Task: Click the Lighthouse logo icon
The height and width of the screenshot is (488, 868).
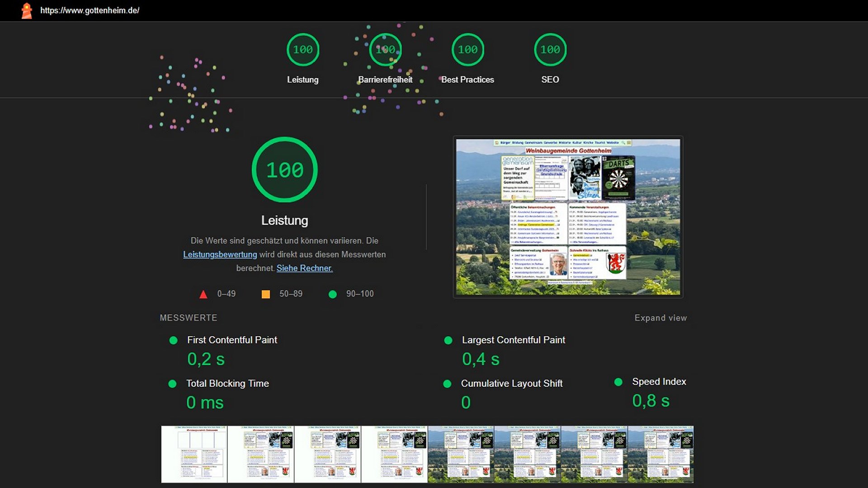Action: pyautogui.click(x=27, y=10)
